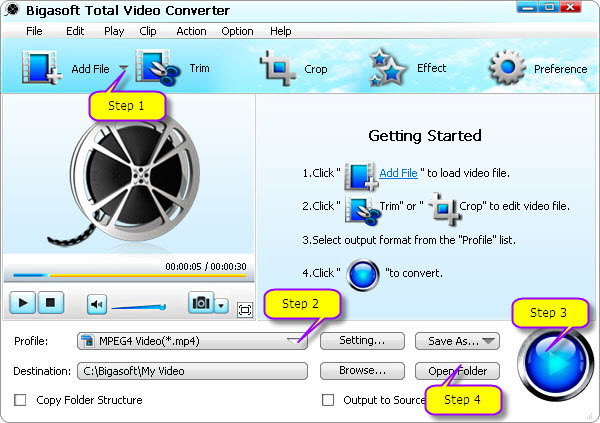Screen dimensions: 600x423
Task: Click the Crop toolbar icon
Action: [x=278, y=68]
